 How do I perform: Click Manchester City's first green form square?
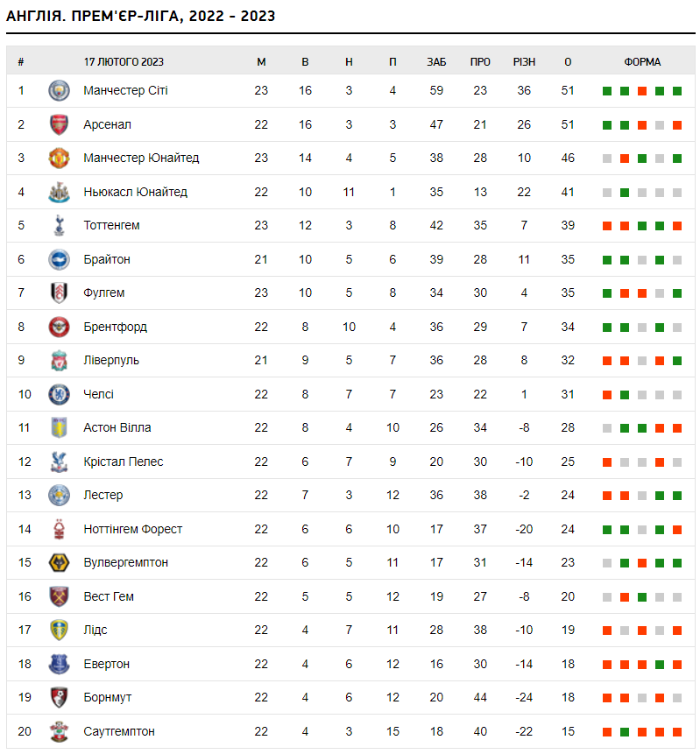tap(607, 91)
